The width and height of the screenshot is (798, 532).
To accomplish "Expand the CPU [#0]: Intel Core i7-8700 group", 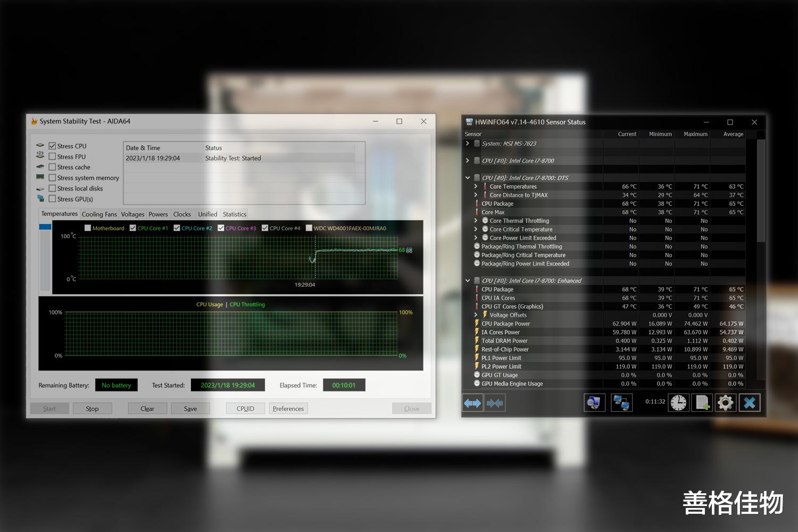I will 468,160.
